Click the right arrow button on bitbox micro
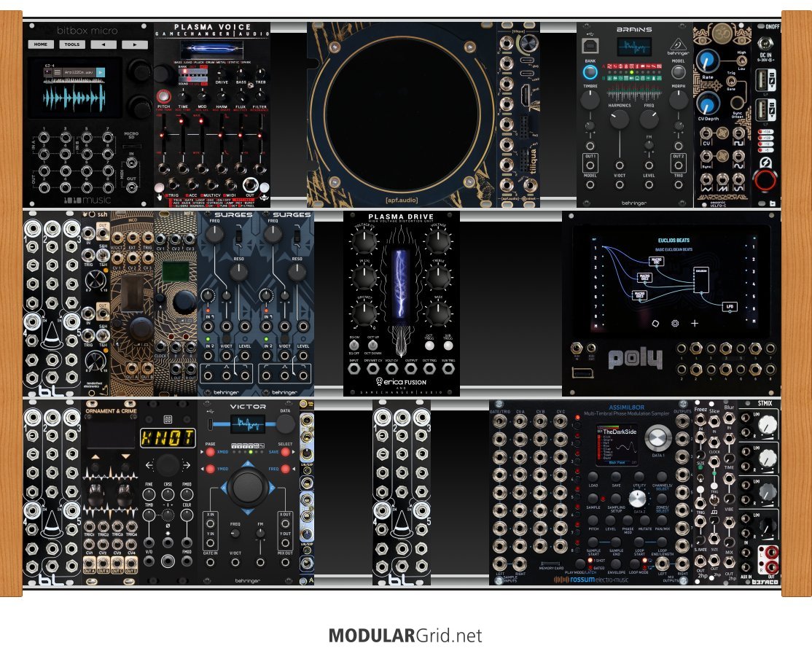This screenshot has height=651, width=812. [135, 44]
